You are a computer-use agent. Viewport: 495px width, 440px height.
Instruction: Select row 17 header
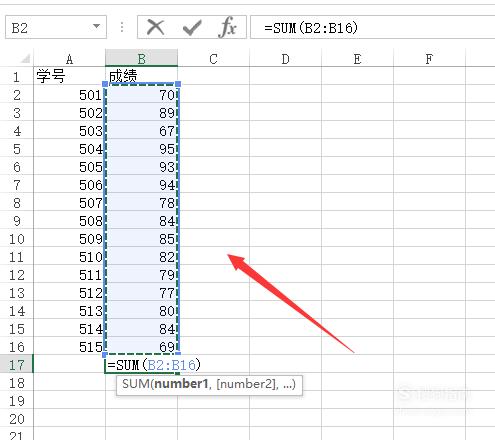pyautogui.click(x=16, y=365)
